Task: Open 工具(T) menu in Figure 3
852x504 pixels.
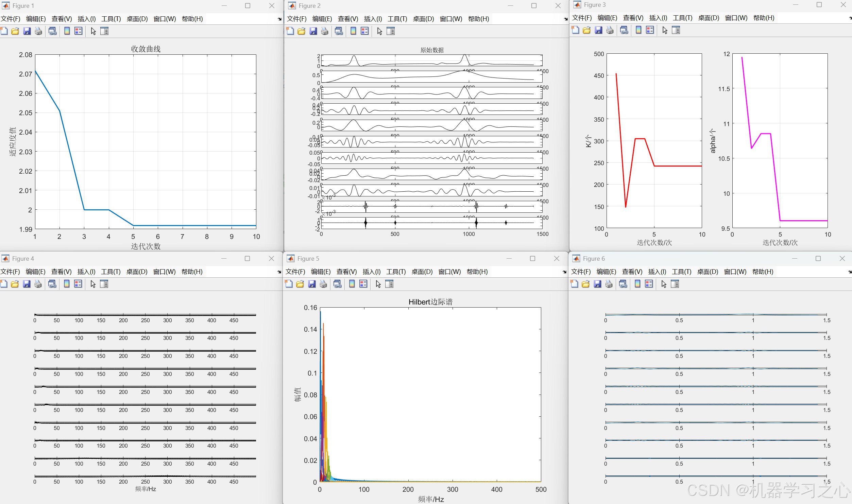Action: click(x=682, y=18)
